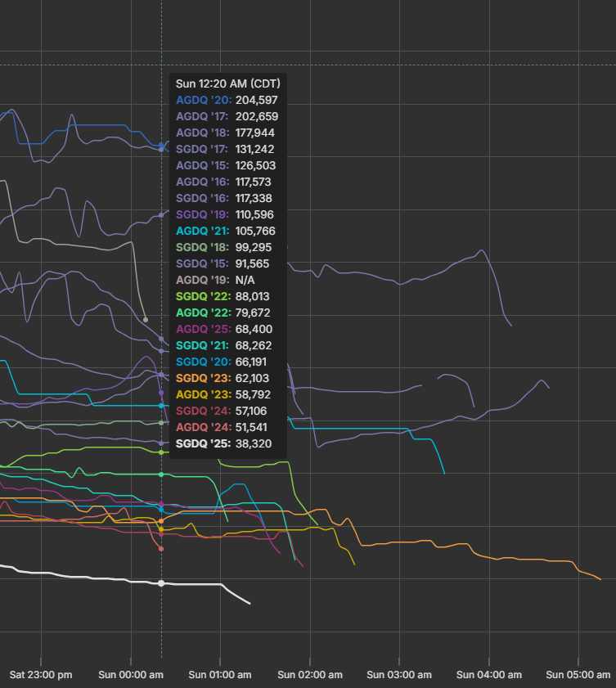Click the orange SGDQ '23 data point

161,521
